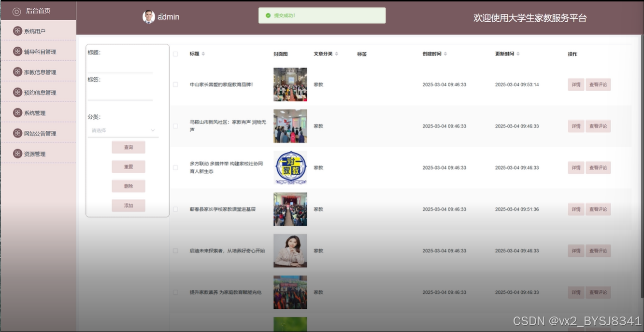Image resolution: width=644 pixels, height=332 pixels.
Task: Click cover image of 马鞍山市新风社区 article
Action: pyautogui.click(x=290, y=126)
